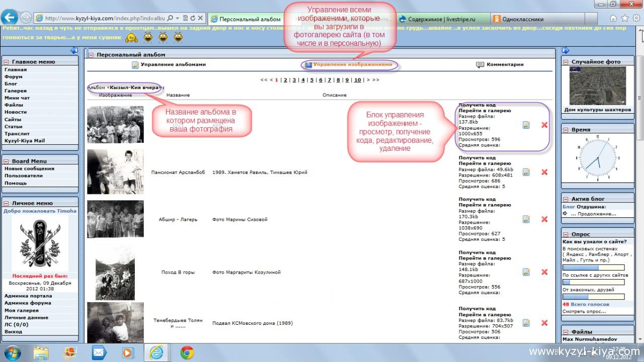Collapse the Время block
Viewport: 644px width, 362px height.
[x=566, y=130]
